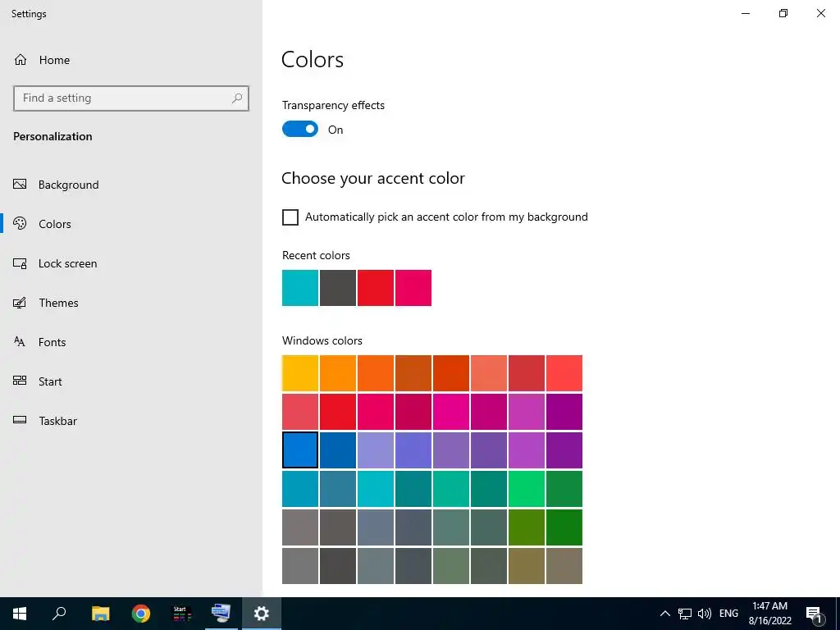Check Automatically pick an accent color

point(290,217)
